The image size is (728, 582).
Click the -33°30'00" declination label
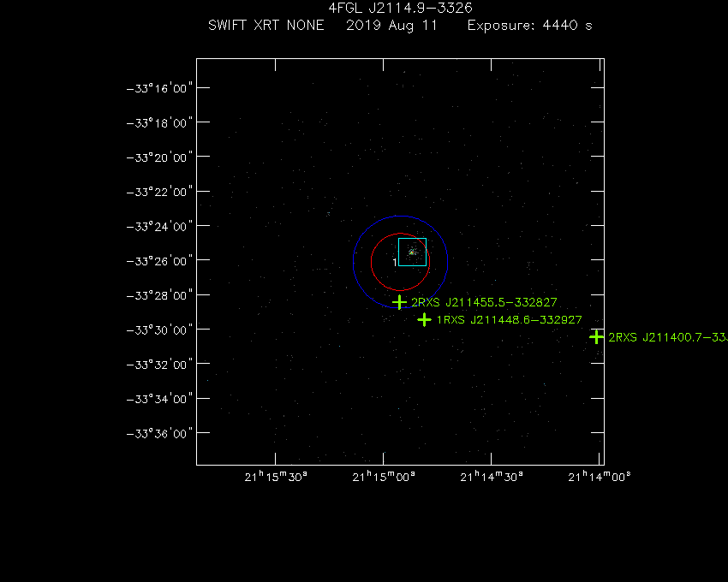click(159, 330)
